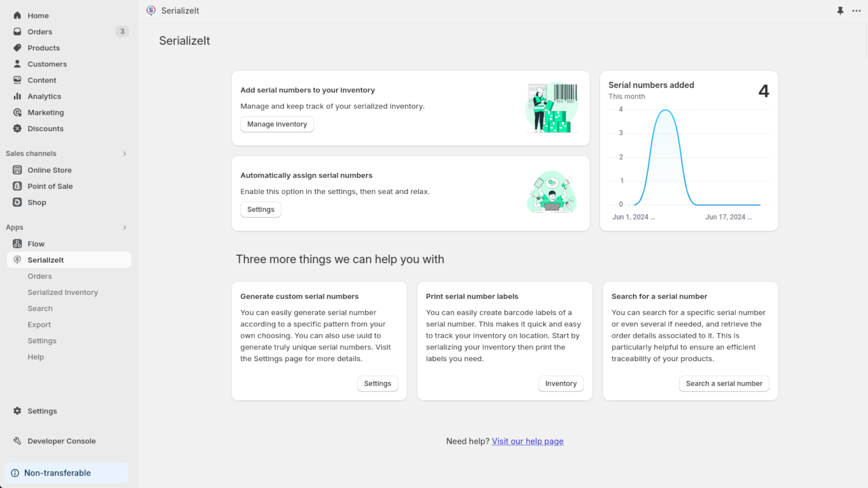Click the Search a serial number button
The height and width of the screenshot is (488, 868).
click(724, 383)
